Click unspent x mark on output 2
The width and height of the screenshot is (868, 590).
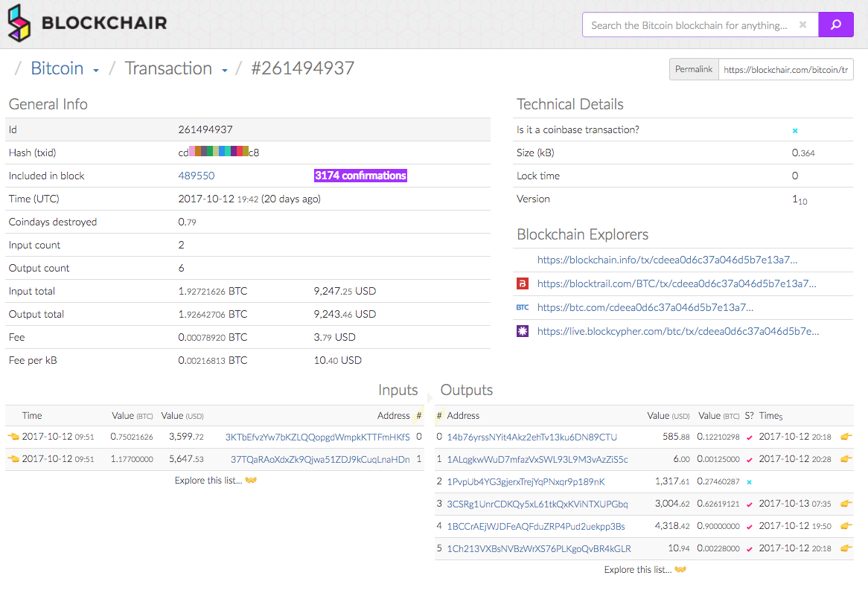(749, 482)
